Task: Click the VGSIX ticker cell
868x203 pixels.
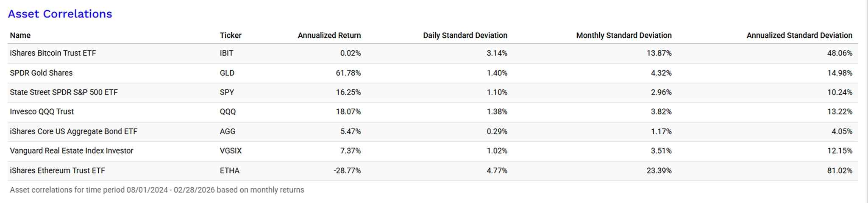Action: tap(231, 151)
